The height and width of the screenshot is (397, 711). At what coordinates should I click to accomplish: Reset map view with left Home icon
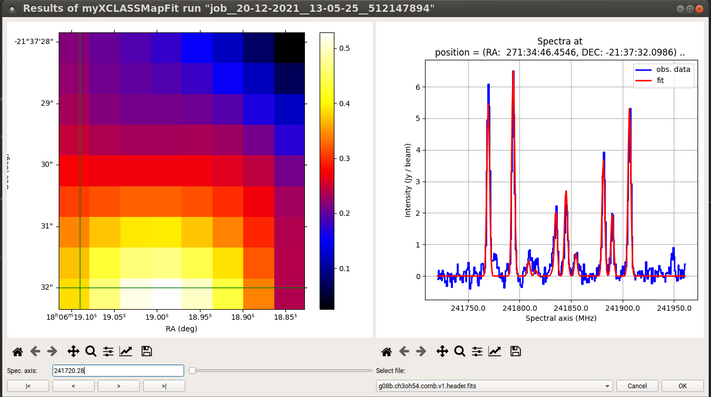pos(18,351)
